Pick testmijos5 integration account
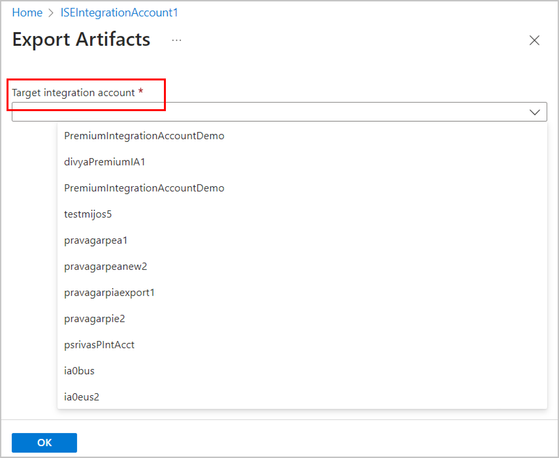This screenshot has height=458, width=559. [x=302, y=214]
